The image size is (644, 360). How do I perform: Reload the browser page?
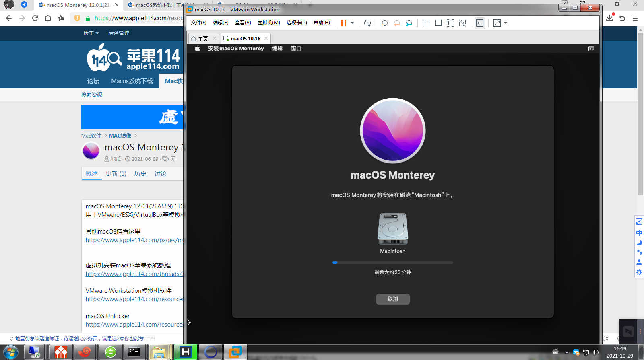tap(35, 18)
